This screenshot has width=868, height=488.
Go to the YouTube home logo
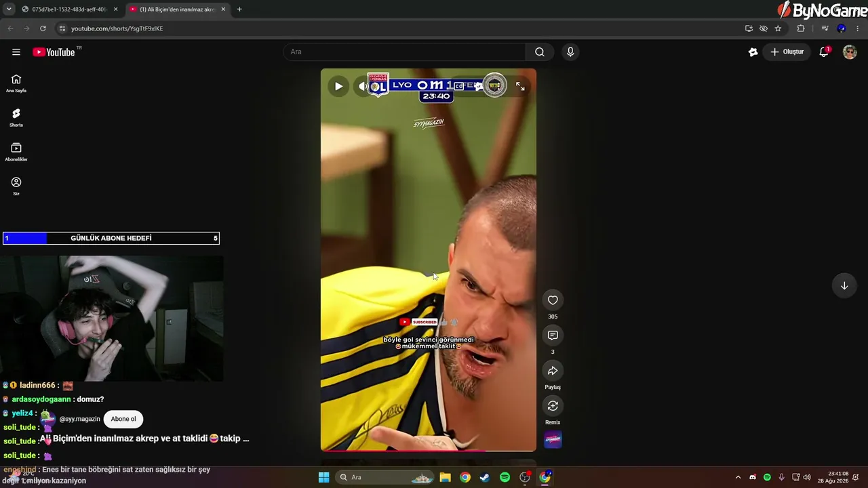coord(54,52)
